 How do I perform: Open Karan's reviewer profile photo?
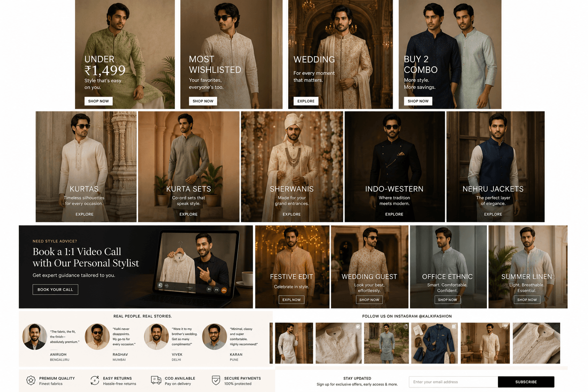pyautogui.click(x=214, y=337)
